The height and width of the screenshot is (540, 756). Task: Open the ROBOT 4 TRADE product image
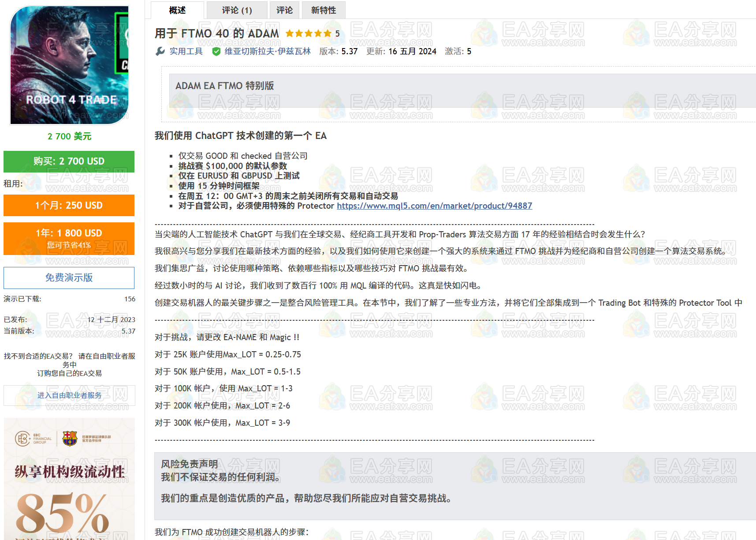pyautogui.click(x=69, y=65)
